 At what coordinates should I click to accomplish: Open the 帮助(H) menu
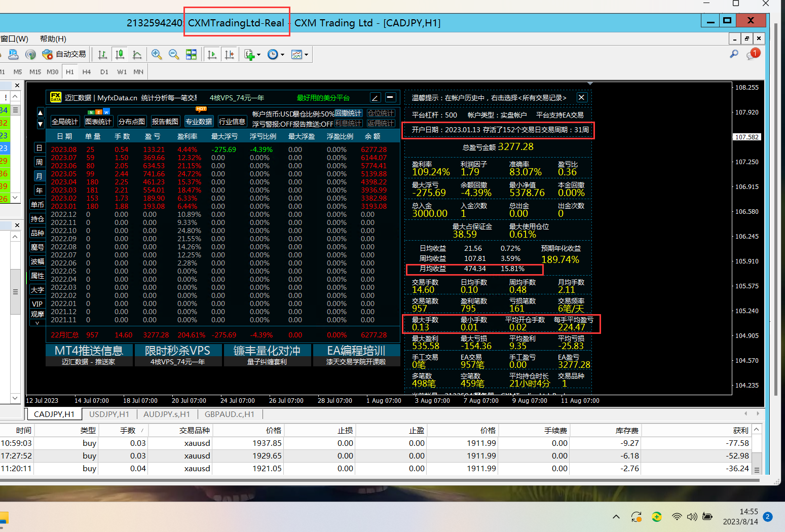tap(53, 39)
